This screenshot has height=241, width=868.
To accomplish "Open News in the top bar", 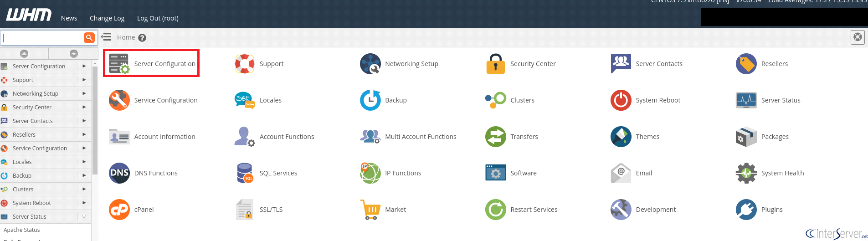I will [69, 18].
